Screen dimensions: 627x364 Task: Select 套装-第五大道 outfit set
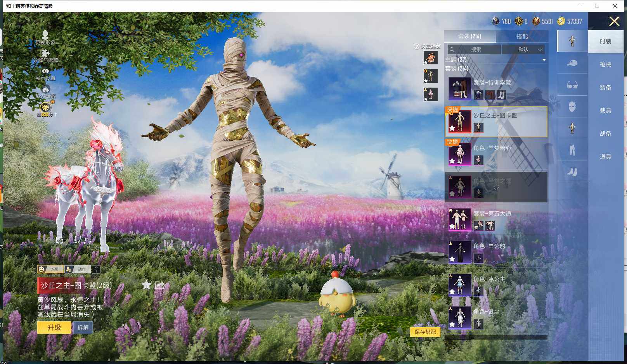tap(496, 219)
